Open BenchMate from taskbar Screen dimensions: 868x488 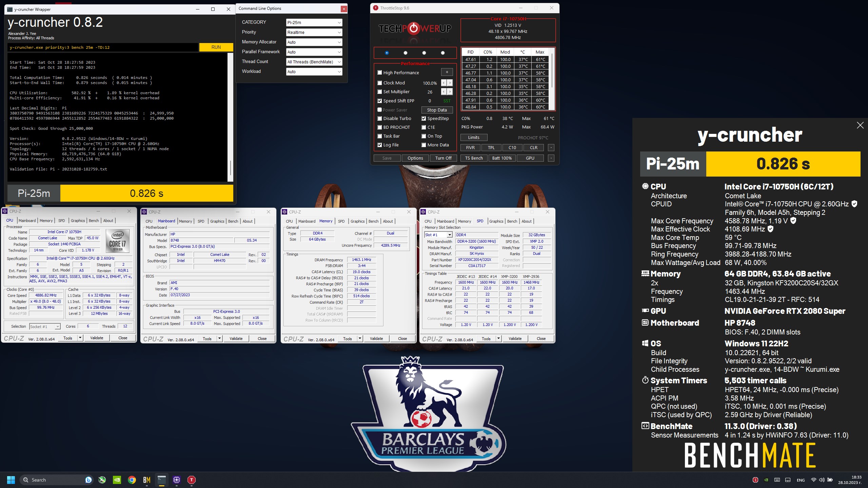tap(147, 480)
